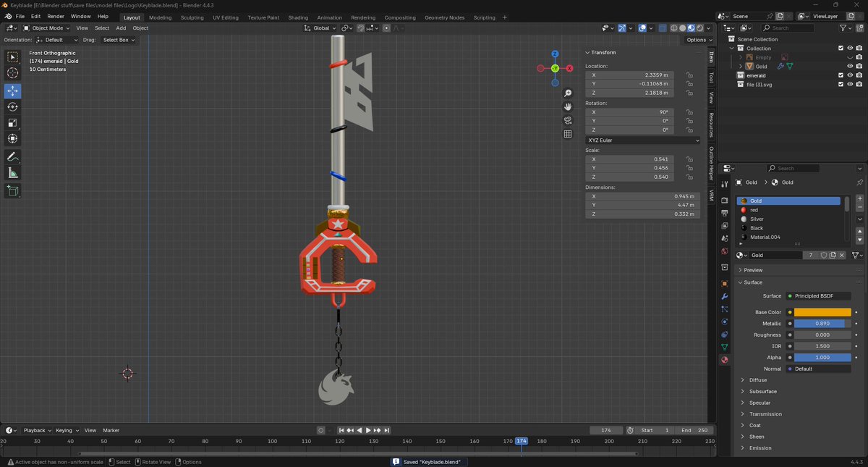Select the Measure tool
Viewport: 868px width, 467px height.
click(12, 172)
